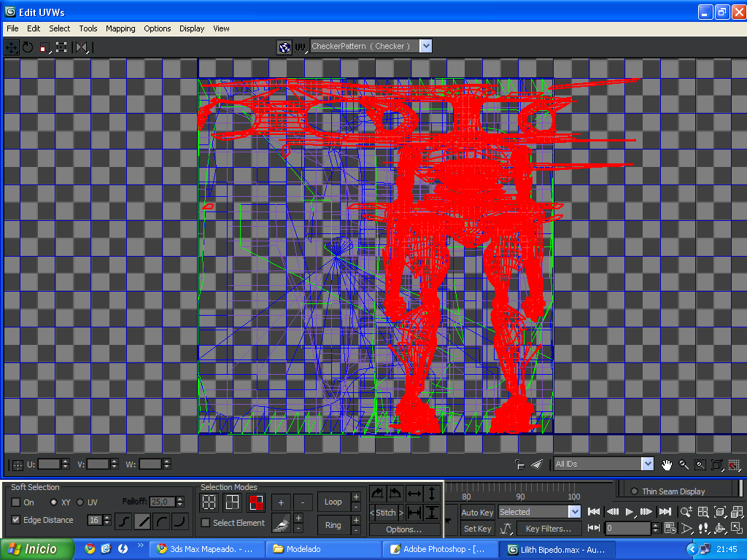Open the Mapping menu
The width and height of the screenshot is (747, 560).
point(120,28)
